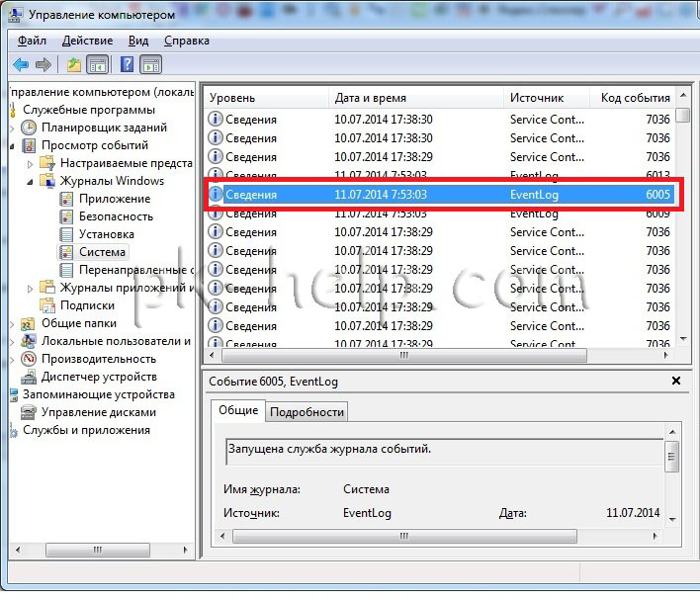Open the Файл menu

coord(32,41)
